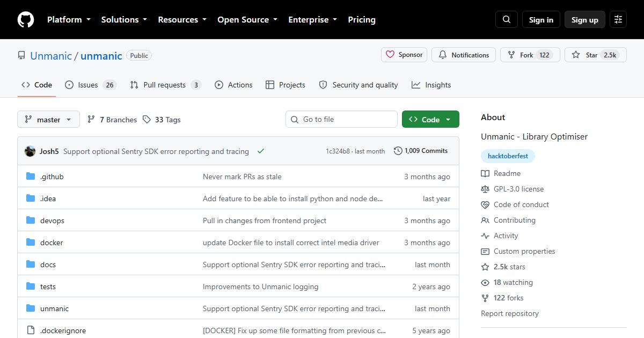Open the green Code dropdown button
The width and height of the screenshot is (644, 338).
click(430, 120)
